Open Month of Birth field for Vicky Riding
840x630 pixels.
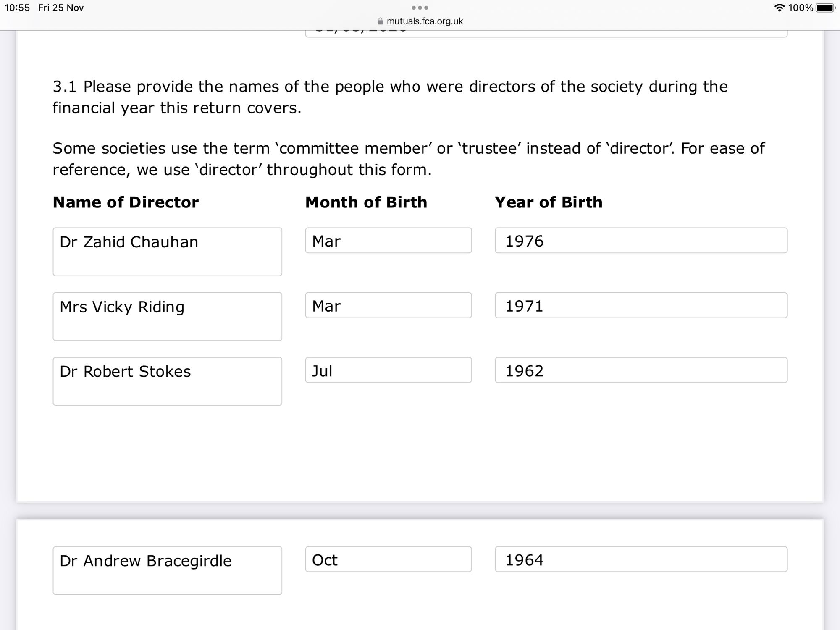click(x=388, y=305)
